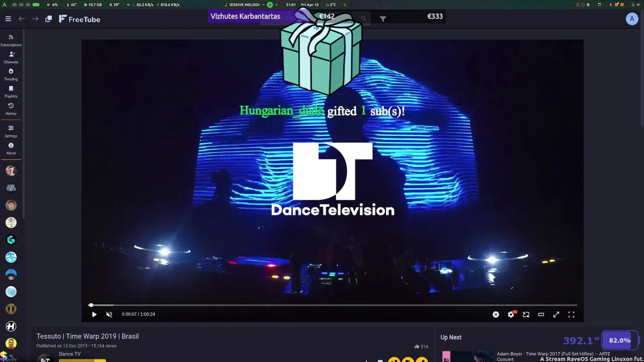
Task: Open a new window with the copy icon
Action: tap(49, 19)
